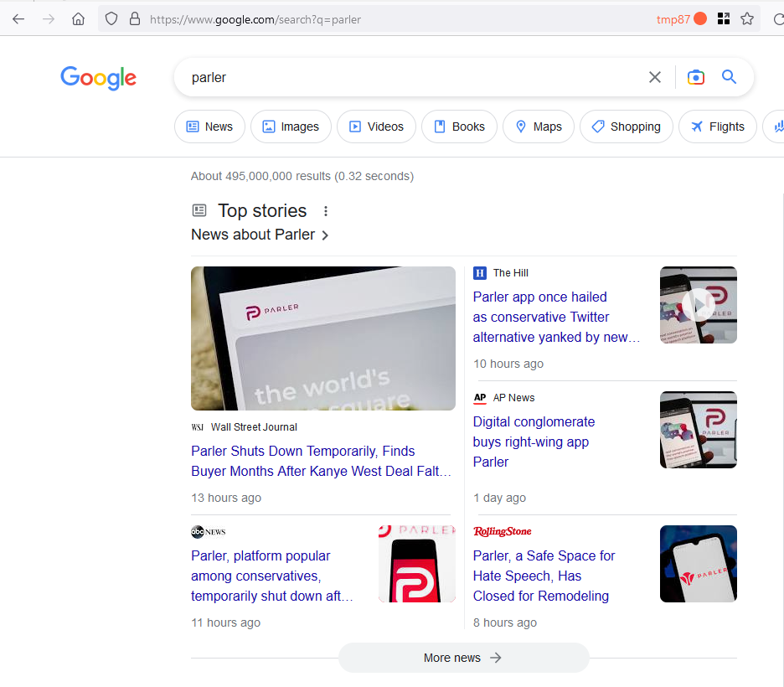Click the Rolling Stone source logo
The image size is (784, 687).
click(x=502, y=531)
